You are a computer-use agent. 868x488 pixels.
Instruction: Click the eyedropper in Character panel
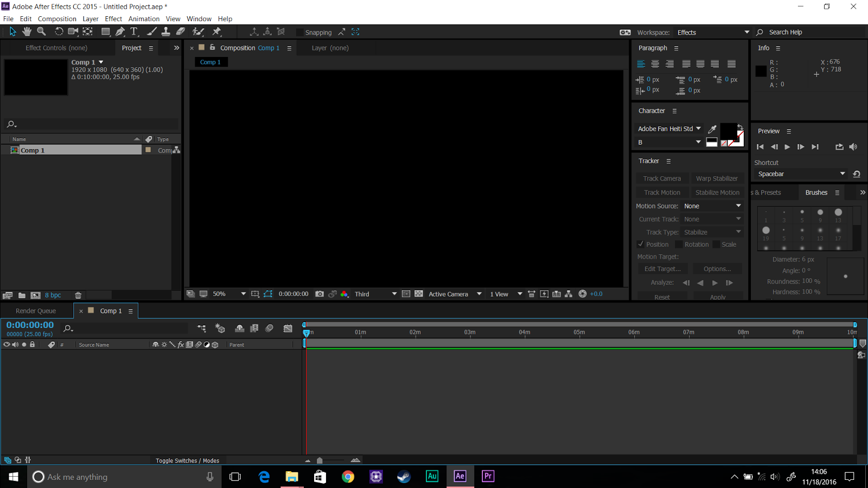click(712, 129)
